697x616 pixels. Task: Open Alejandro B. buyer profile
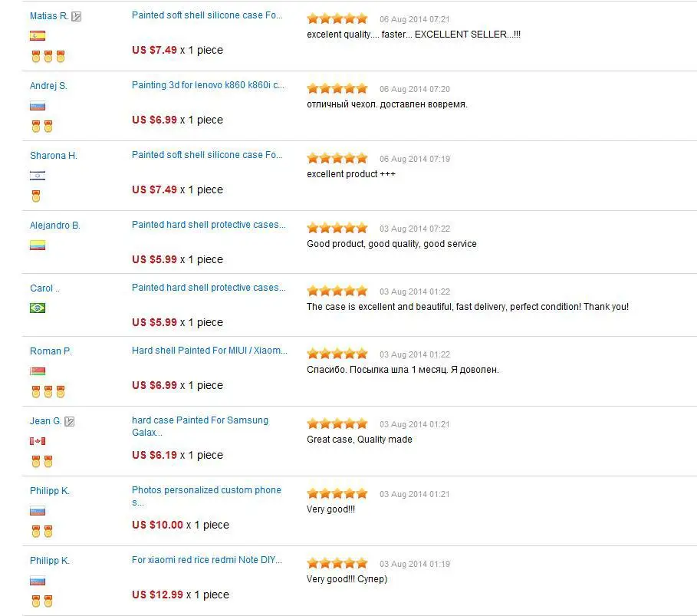(54, 226)
